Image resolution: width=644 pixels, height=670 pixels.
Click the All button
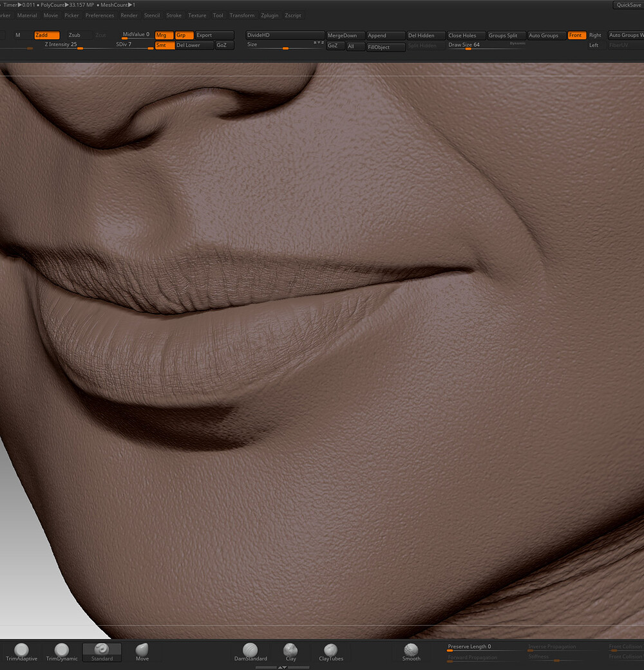tap(355, 46)
